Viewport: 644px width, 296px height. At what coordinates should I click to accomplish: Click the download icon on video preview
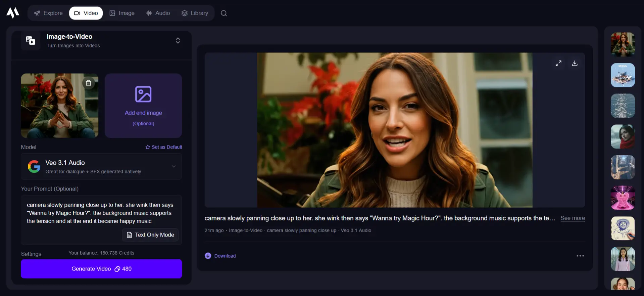coord(575,63)
